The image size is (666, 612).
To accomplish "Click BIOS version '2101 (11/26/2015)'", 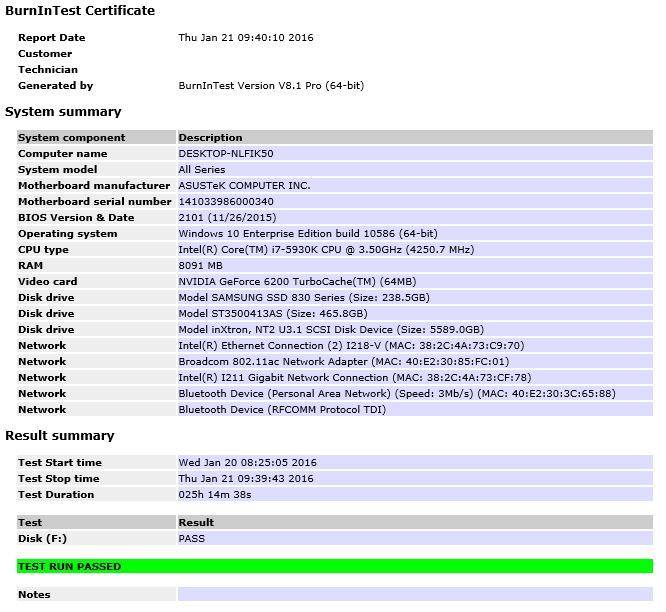I will pyautogui.click(x=227, y=218).
